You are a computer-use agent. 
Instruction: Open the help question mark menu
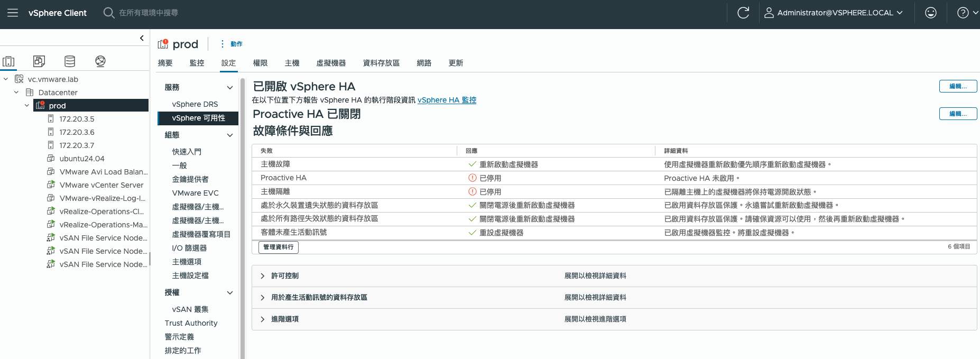click(963, 13)
